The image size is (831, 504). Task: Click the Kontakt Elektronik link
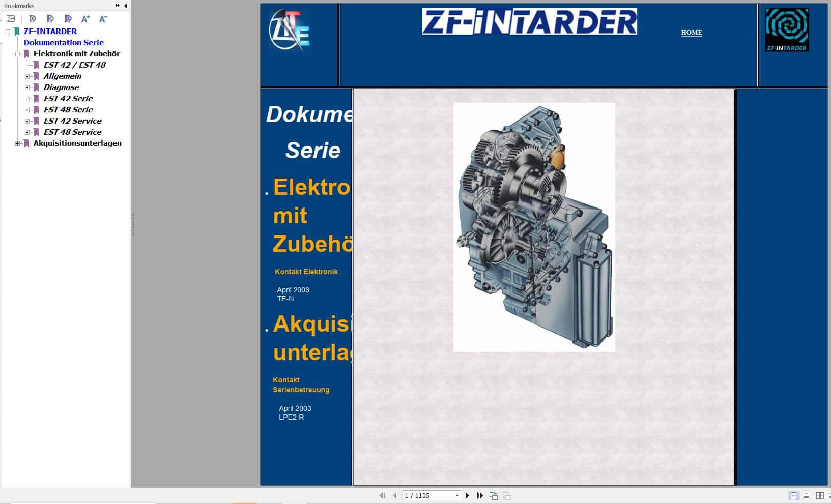(x=306, y=272)
